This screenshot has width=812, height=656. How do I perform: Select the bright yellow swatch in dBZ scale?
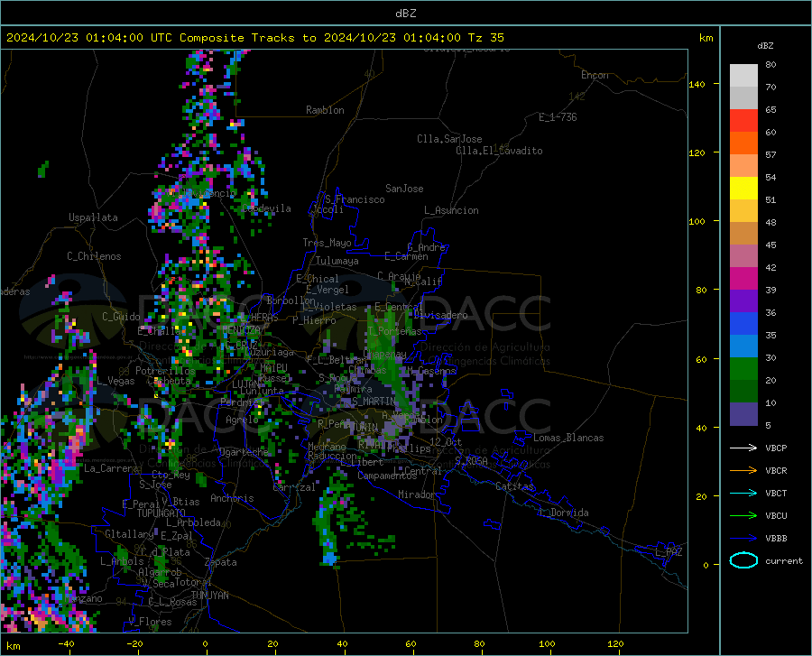click(x=743, y=189)
